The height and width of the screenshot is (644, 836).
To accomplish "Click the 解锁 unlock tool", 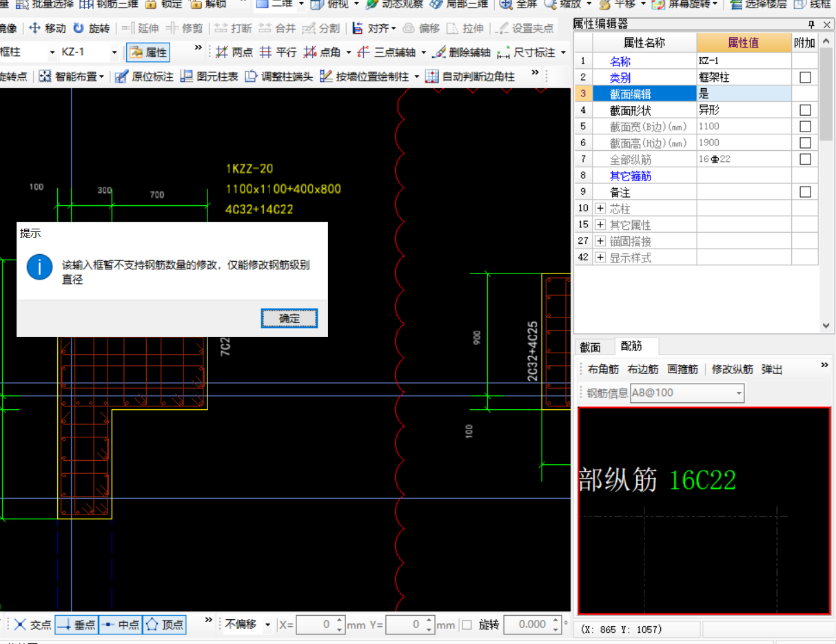I will (x=207, y=4).
